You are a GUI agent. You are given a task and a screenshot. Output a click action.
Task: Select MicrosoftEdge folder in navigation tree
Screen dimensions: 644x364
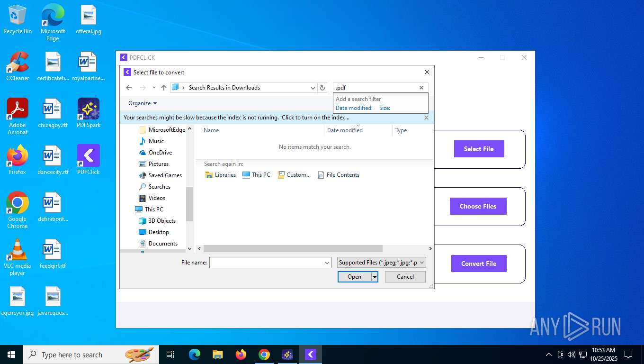coord(162,130)
